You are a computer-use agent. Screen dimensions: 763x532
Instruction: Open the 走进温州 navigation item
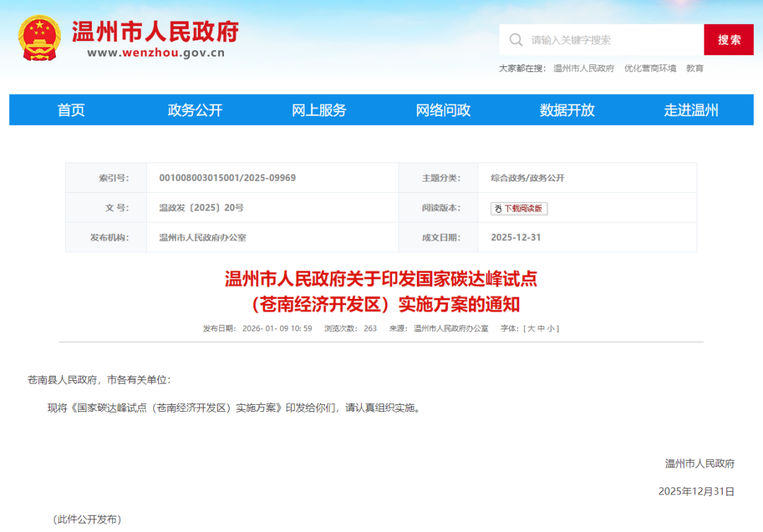(691, 110)
